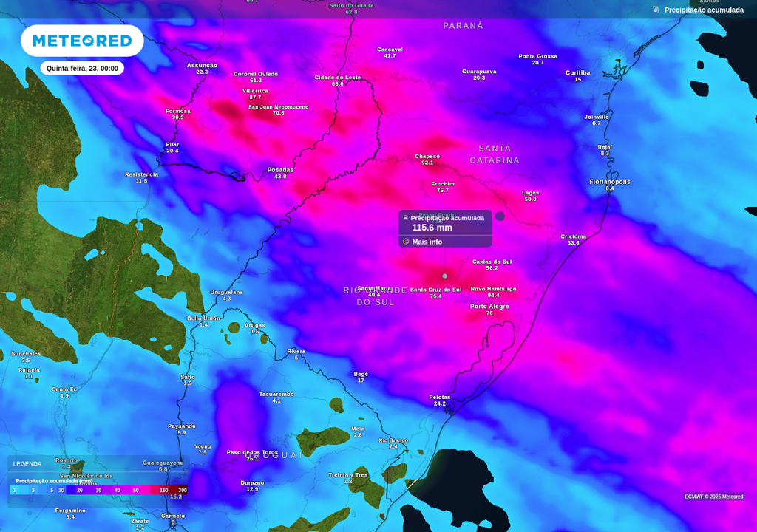The image size is (757, 532).
Task: Select the Assunção city label
Action: tap(203, 66)
